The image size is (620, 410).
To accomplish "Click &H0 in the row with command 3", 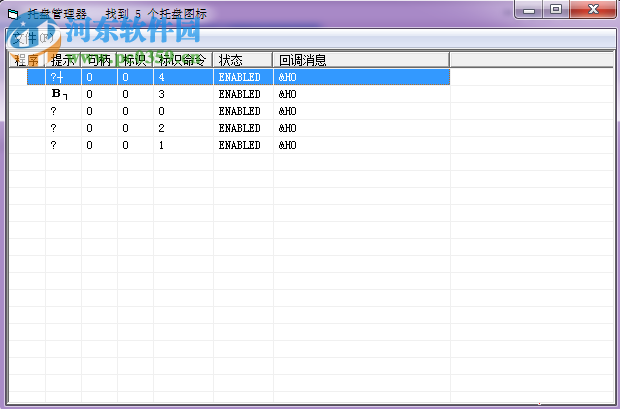I will 287,94.
